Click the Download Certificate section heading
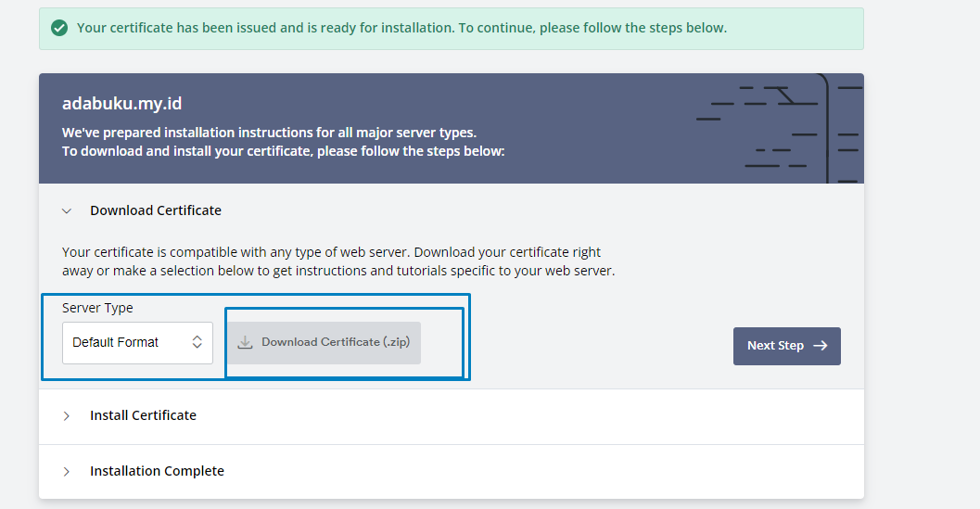Viewport: 980px width, 509px height. point(156,210)
